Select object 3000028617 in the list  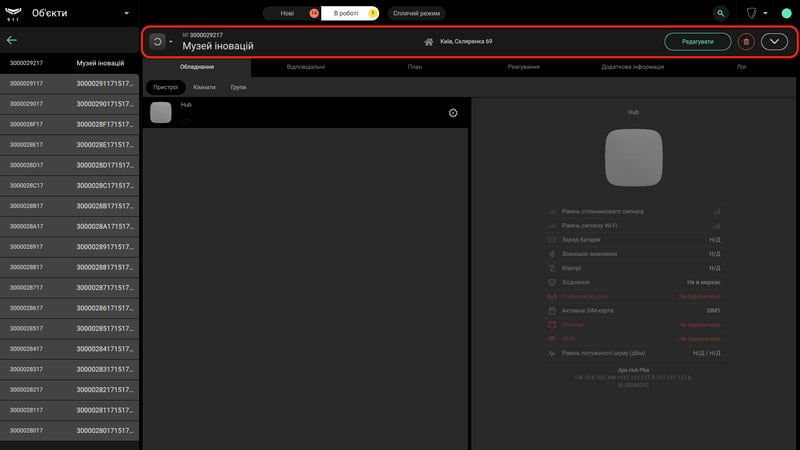tap(69, 308)
